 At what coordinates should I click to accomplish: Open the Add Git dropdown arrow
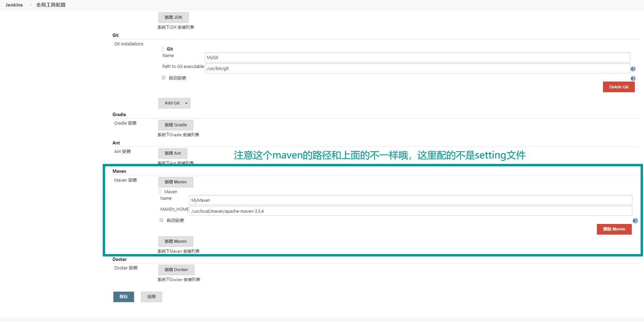[x=186, y=103]
